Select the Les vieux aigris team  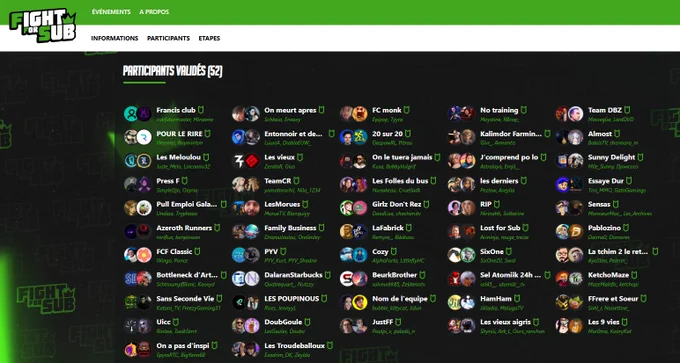pyautogui.click(x=505, y=322)
